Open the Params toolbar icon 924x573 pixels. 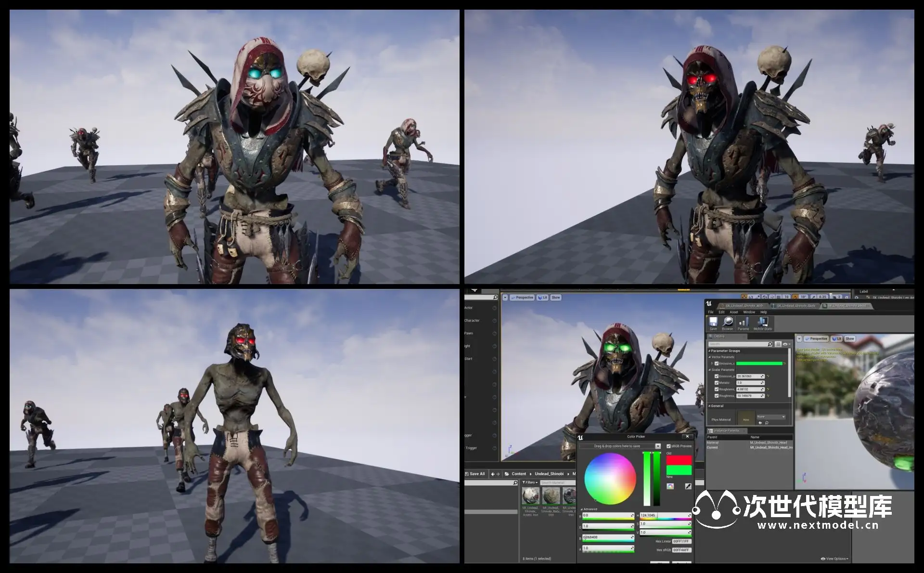pyautogui.click(x=744, y=322)
